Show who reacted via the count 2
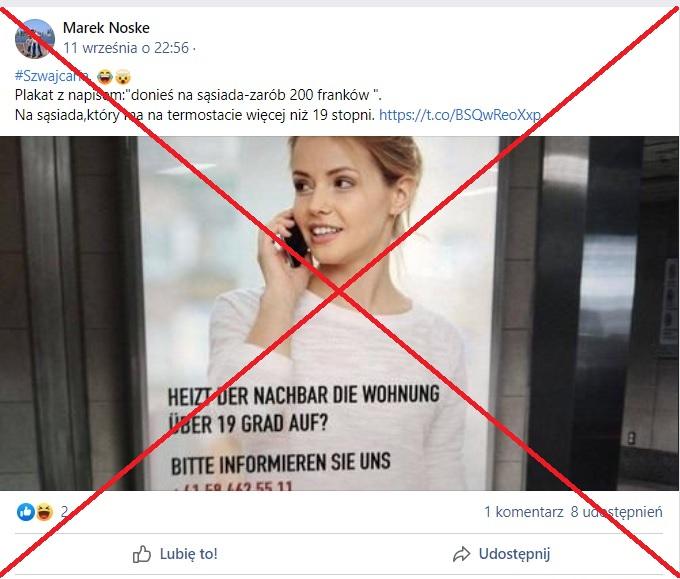Image resolution: width=680 pixels, height=579 pixels. coord(64,512)
